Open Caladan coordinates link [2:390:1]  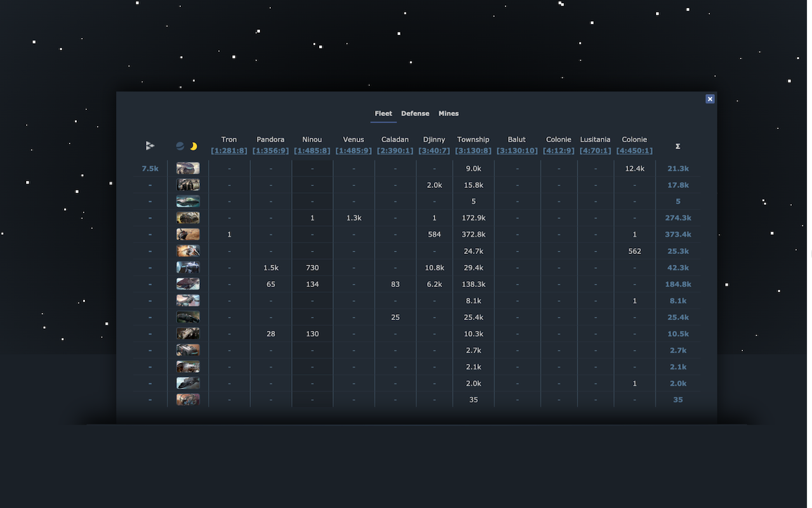click(x=395, y=151)
